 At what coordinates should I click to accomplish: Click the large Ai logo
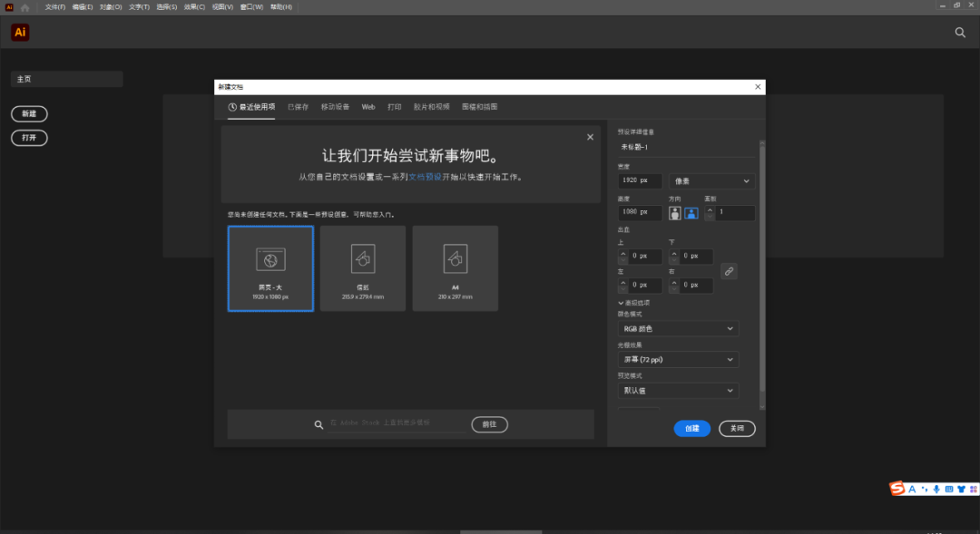click(x=20, y=33)
